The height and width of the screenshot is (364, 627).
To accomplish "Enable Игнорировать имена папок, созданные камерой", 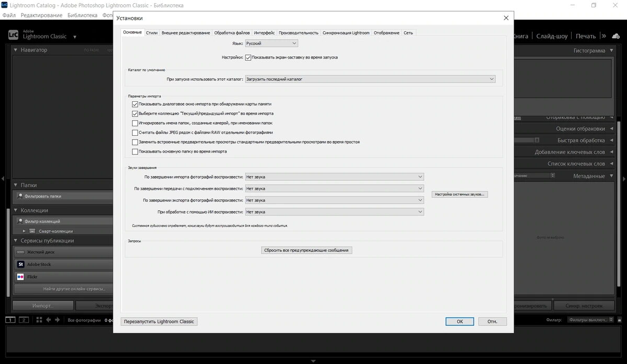I will [135, 123].
